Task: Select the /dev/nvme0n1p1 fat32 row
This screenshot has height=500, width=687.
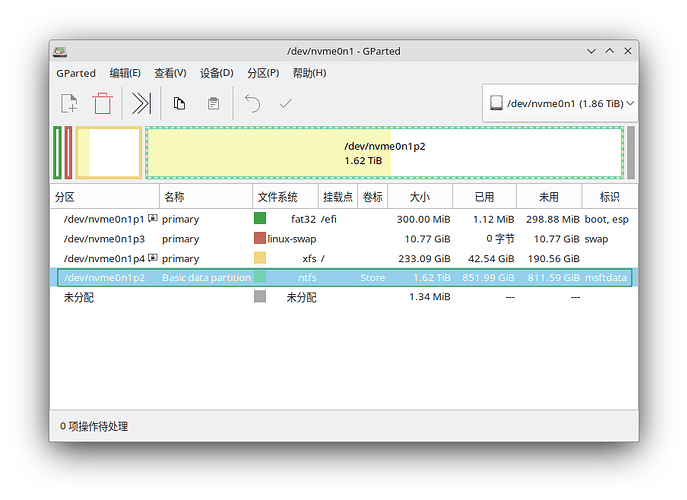Action: pos(104,219)
